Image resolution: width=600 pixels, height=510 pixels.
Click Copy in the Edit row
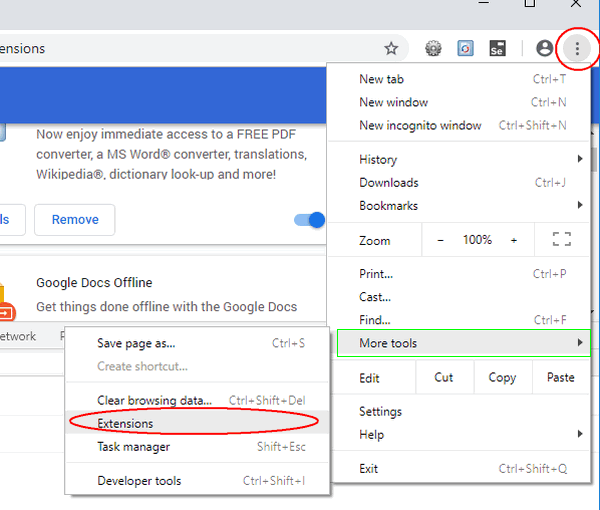[x=502, y=378]
